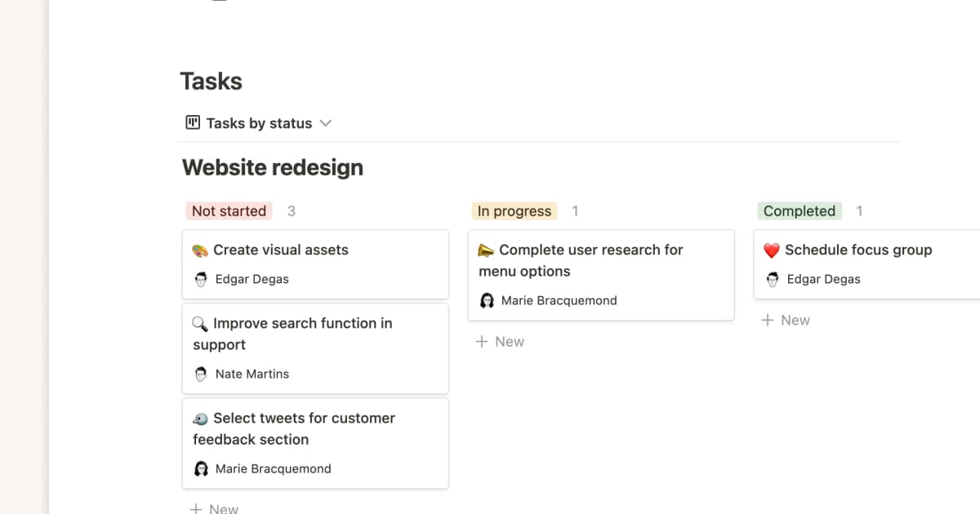Click Marie Bracquemond avatar on user research card
This screenshot has height=514, width=980.
(x=487, y=299)
